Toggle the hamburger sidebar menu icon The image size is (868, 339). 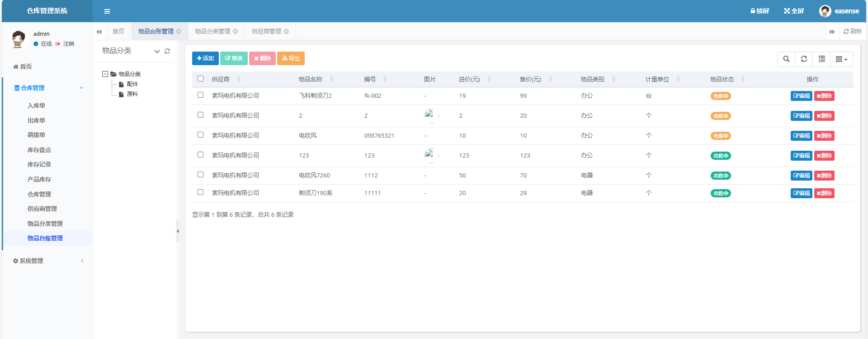(107, 11)
